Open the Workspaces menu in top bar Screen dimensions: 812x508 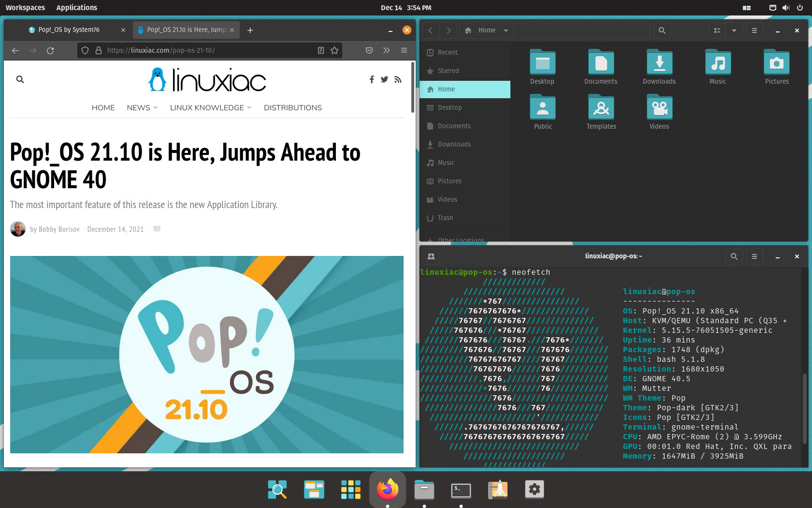(25, 8)
